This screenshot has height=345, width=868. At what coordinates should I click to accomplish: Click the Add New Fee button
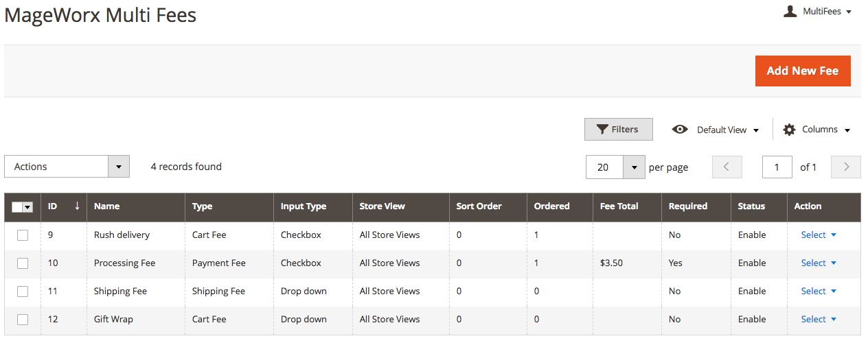coord(803,71)
